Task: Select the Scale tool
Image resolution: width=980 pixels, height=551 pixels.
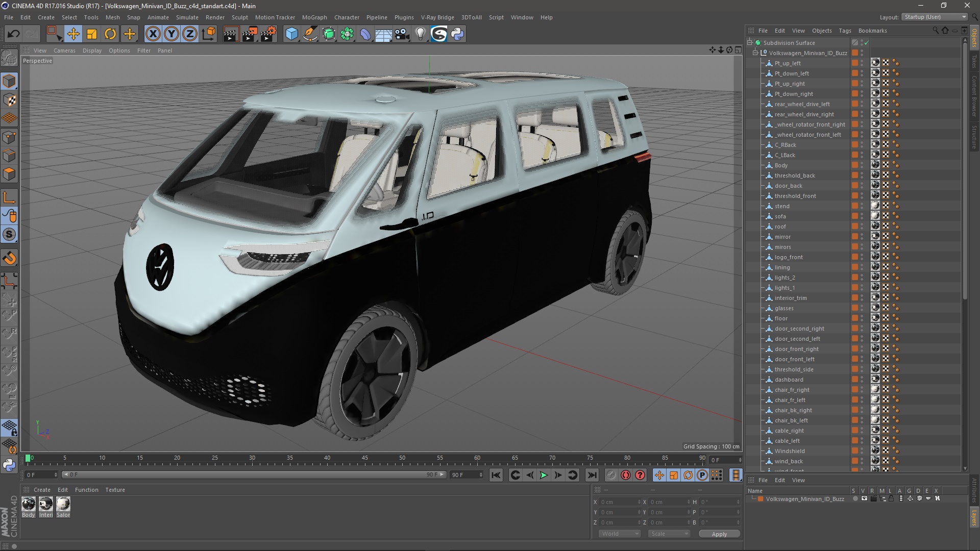Action: pyautogui.click(x=92, y=34)
